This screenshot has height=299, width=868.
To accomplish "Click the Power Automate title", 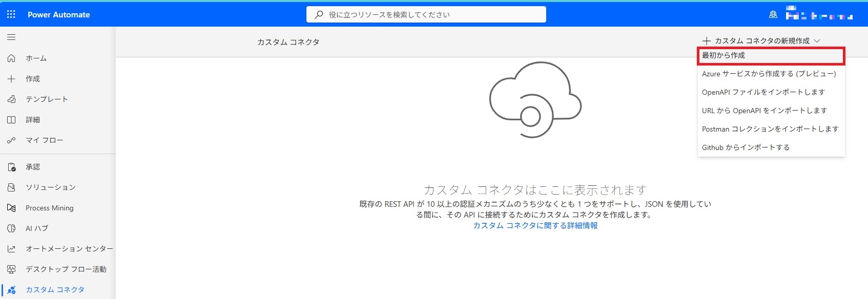I will pyautogui.click(x=59, y=15).
